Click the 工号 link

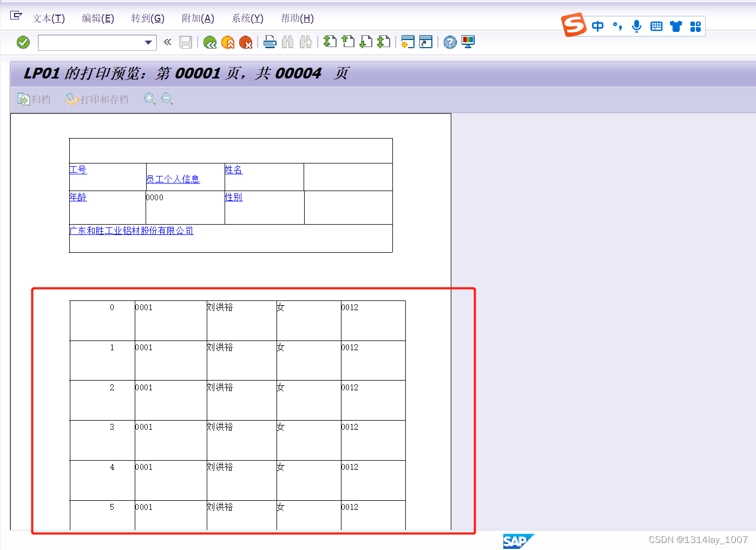[78, 169]
